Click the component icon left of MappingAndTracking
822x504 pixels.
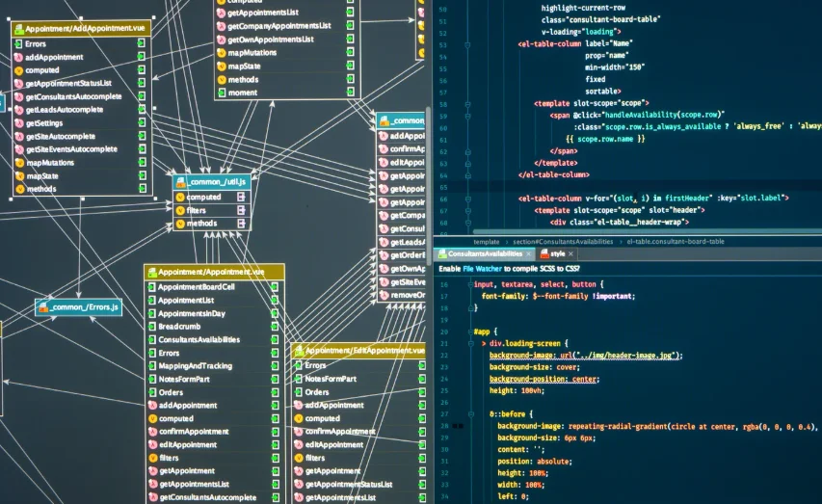click(151, 366)
